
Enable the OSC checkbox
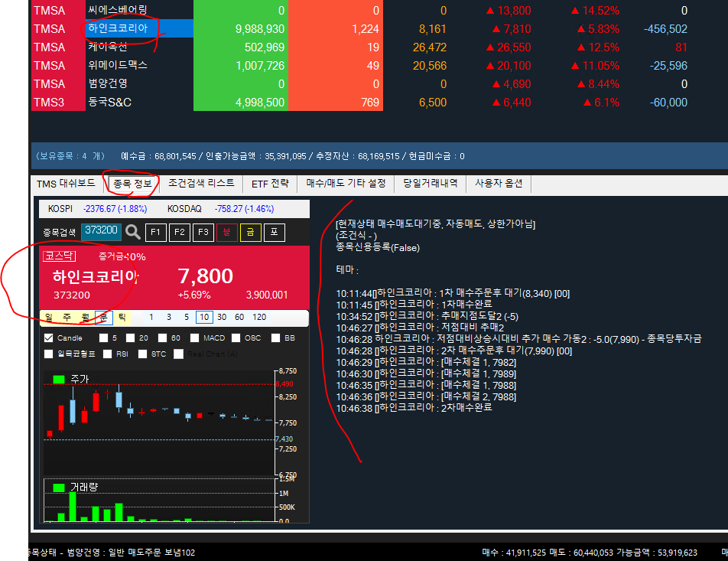coord(236,338)
